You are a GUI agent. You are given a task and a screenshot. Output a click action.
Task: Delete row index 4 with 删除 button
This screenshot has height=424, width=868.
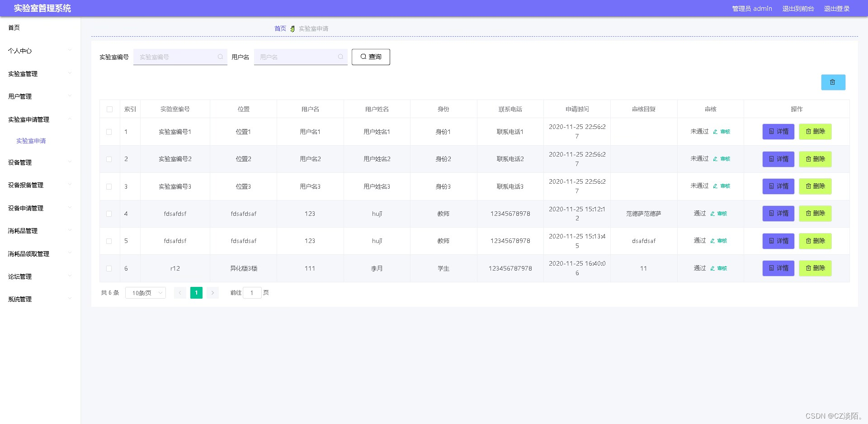point(815,214)
